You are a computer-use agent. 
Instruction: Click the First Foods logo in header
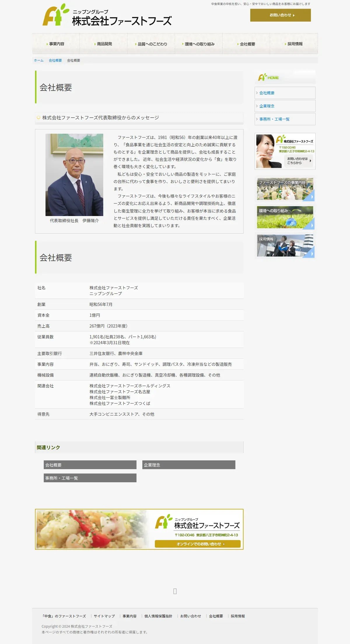click(x=107, y=15)
